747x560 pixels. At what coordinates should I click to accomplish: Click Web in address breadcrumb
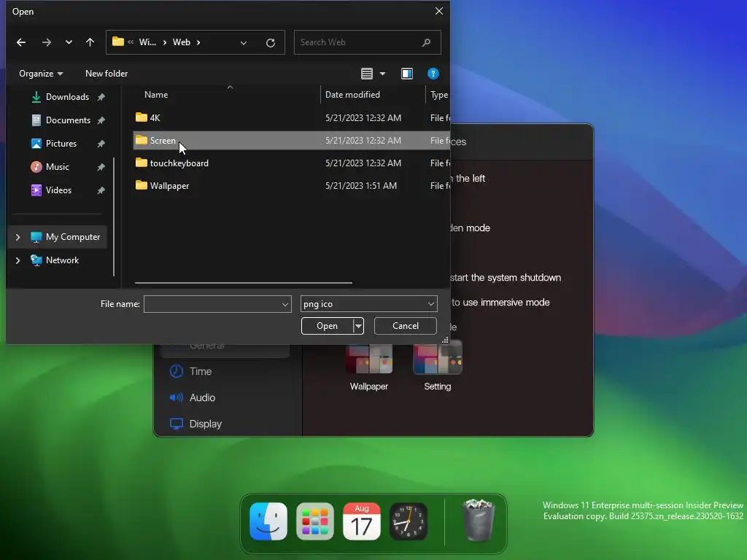(x=181, y=42)
